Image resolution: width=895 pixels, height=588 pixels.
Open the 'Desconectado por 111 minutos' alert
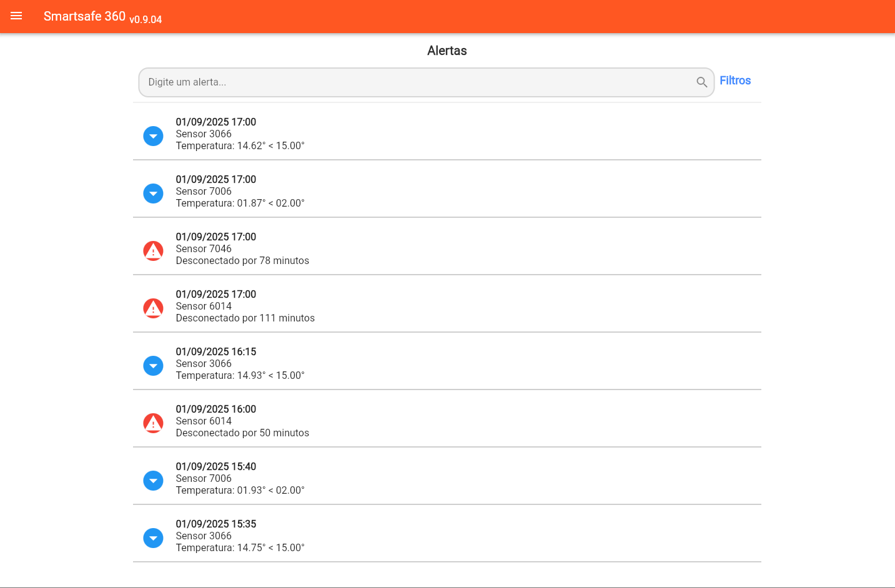tap(245, 318)
